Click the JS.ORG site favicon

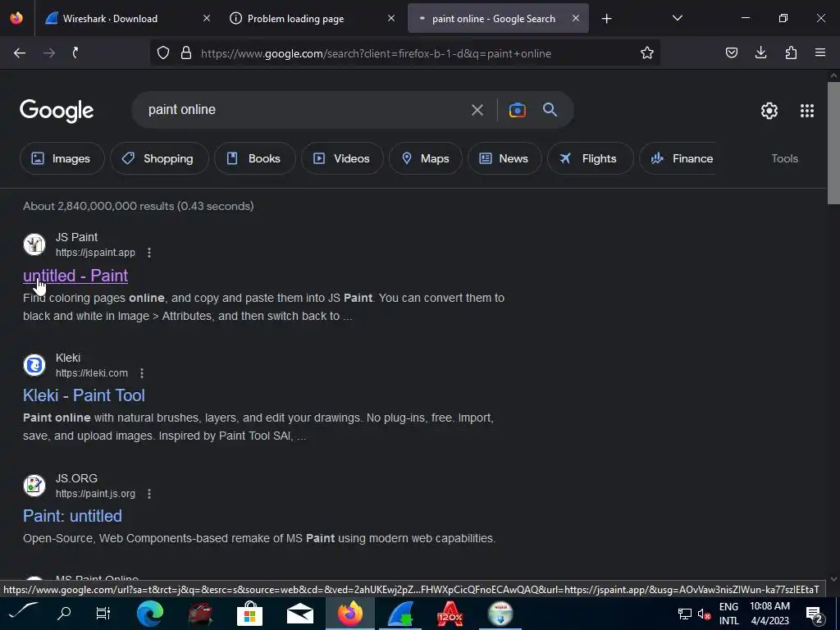coord(34,486)
